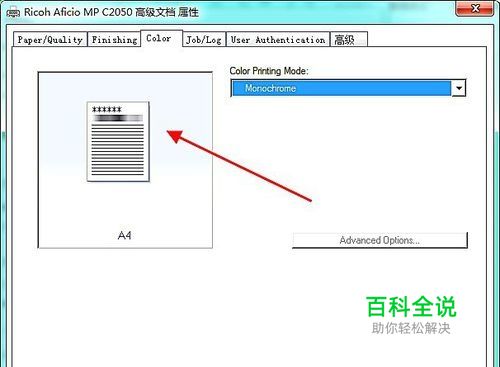Expand the Color Printing Mode dropdown arrow
Screen dimensions: 500x367
click(x=459, y=88)
